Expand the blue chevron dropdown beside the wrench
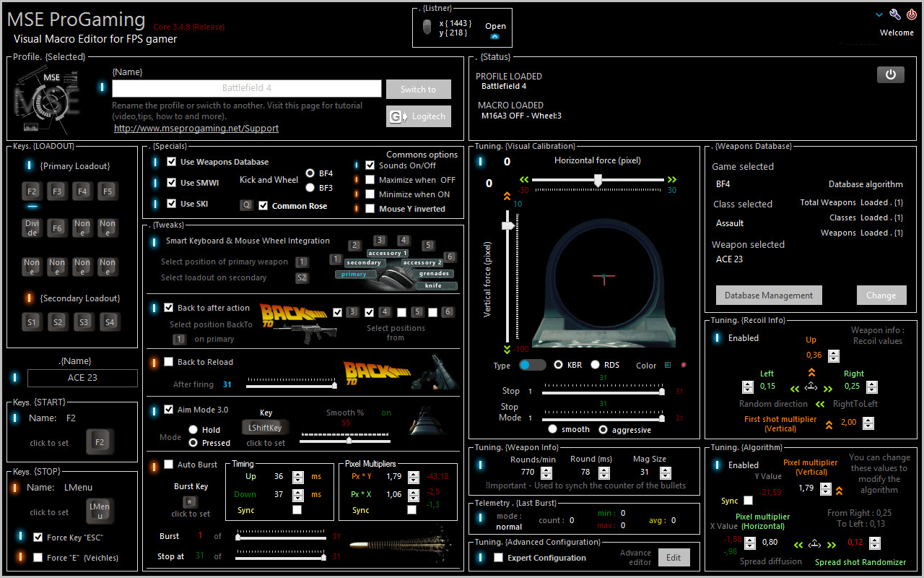The image size is (924, 578). click(x=879, y=14)
